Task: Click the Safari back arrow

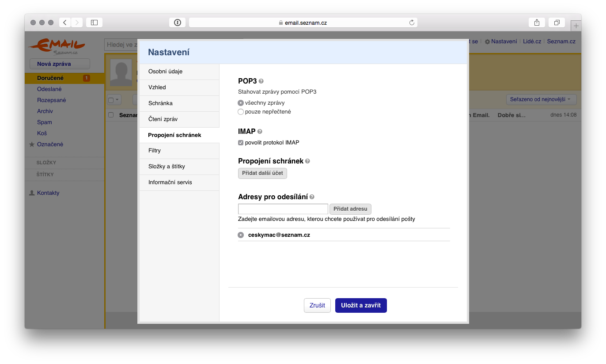Action: (65, 23)
